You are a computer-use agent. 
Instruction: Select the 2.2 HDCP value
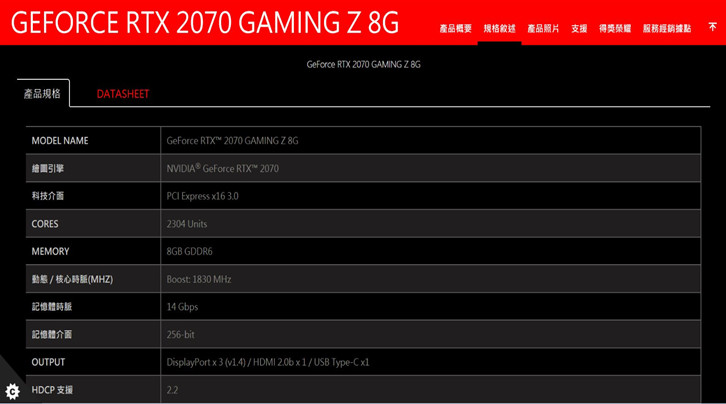(x=172, y=390)
